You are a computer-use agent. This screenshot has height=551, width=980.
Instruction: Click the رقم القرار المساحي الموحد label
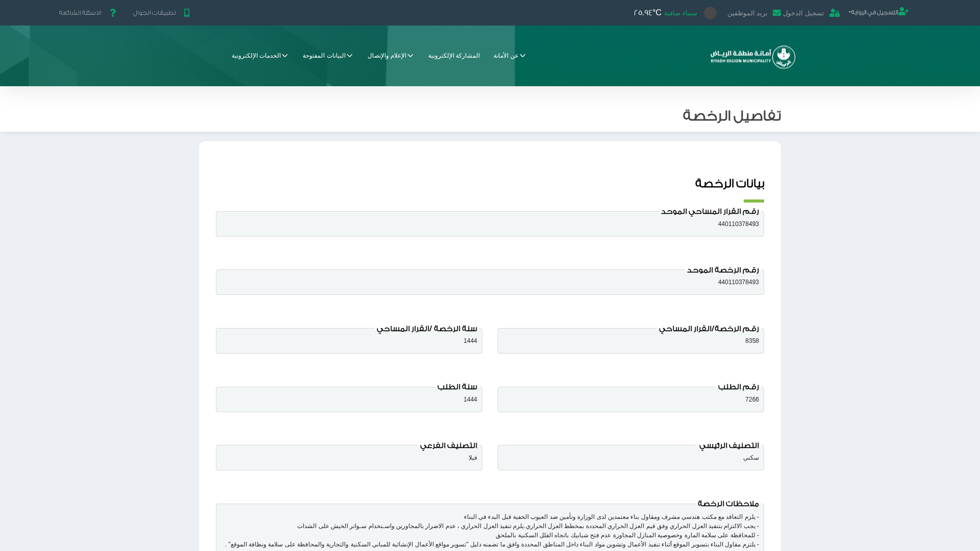click(x=710, y=211)
